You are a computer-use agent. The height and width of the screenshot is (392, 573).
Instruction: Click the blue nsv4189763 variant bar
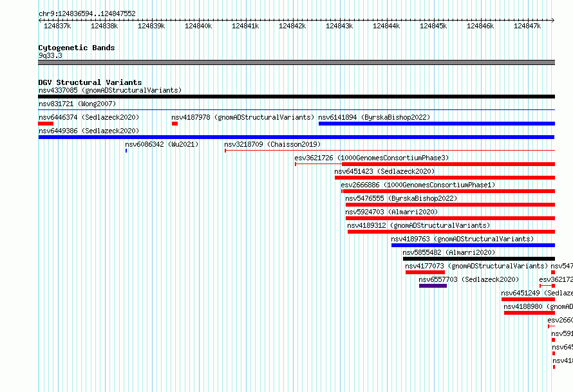pyautogui.click(x=473, y=245)
